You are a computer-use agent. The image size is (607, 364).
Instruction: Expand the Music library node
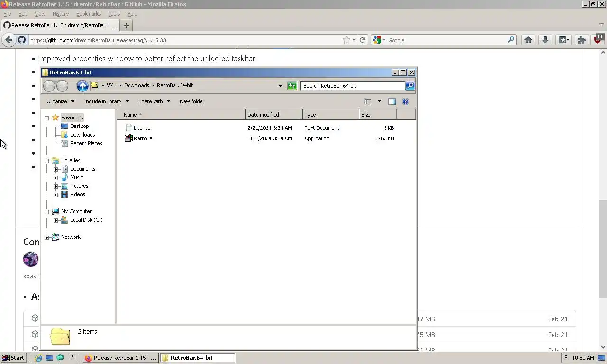[56, 178]
